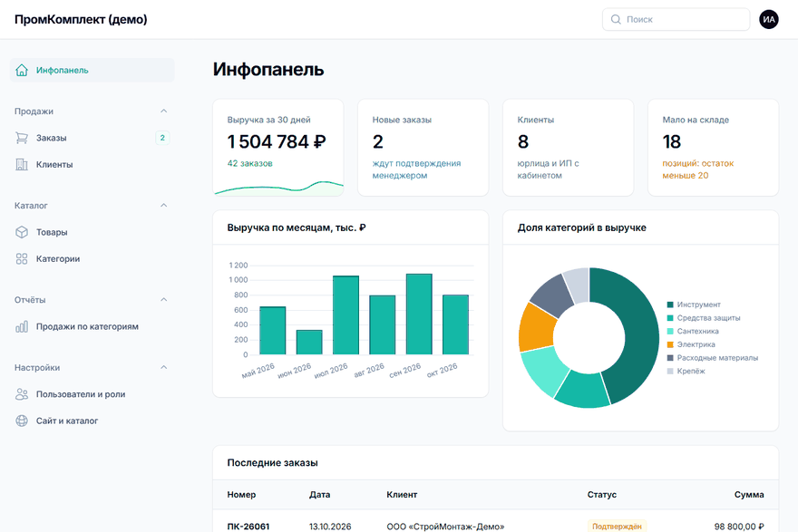This screenshot has height=532, width=798.
Task: Open Сайт и каталог settings
Action: [x=92, y=421]
